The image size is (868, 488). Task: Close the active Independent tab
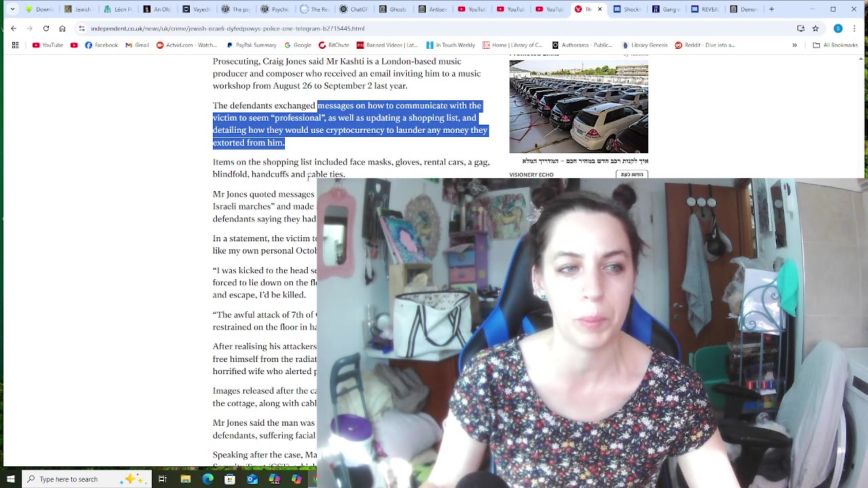pos(599,9)
